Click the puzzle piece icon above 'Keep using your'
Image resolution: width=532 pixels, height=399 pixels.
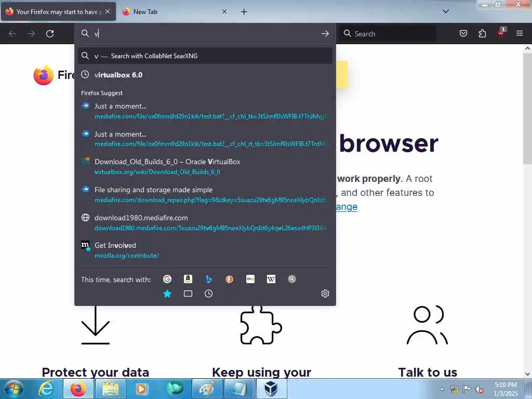pyautogui.click(x=261, y=325)
